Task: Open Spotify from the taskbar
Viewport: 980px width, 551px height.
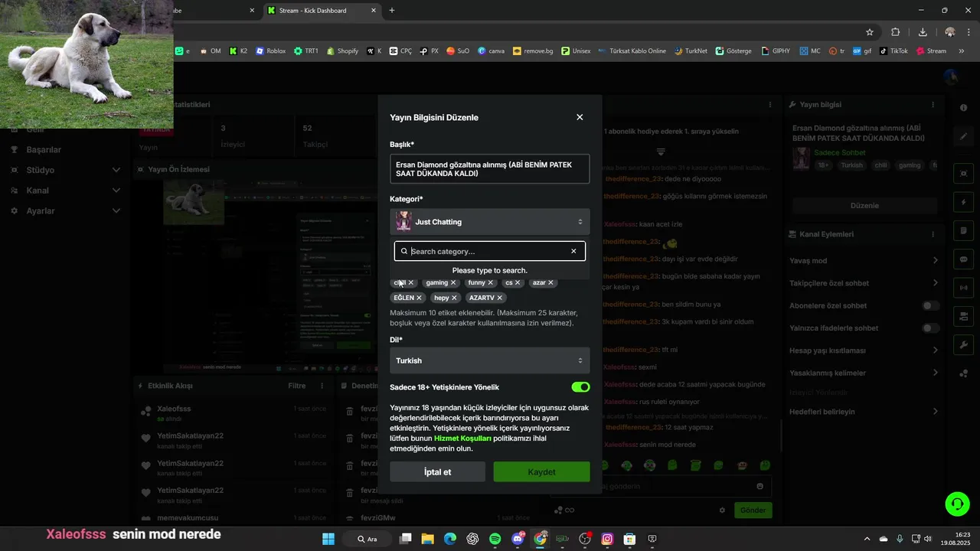Action: tap(495, 539)
